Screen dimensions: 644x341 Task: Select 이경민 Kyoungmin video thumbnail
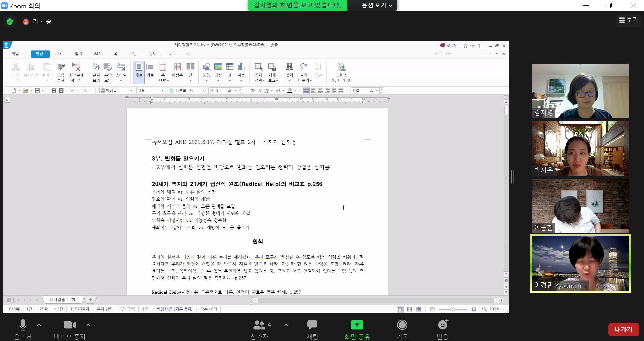tap(580, 263)
